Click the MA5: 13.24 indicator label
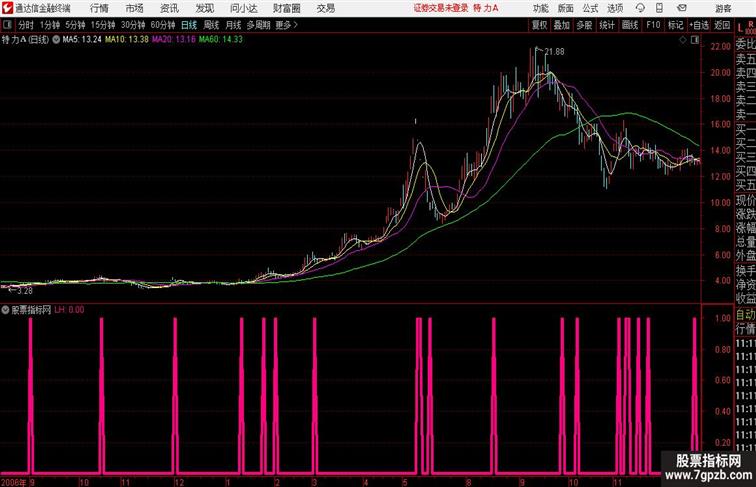 click(x=82, y=40)
